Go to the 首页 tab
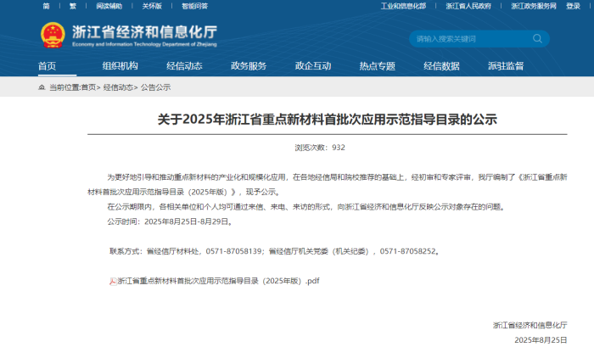The height and width of the screenshot is (364, 594). point(48,66)
